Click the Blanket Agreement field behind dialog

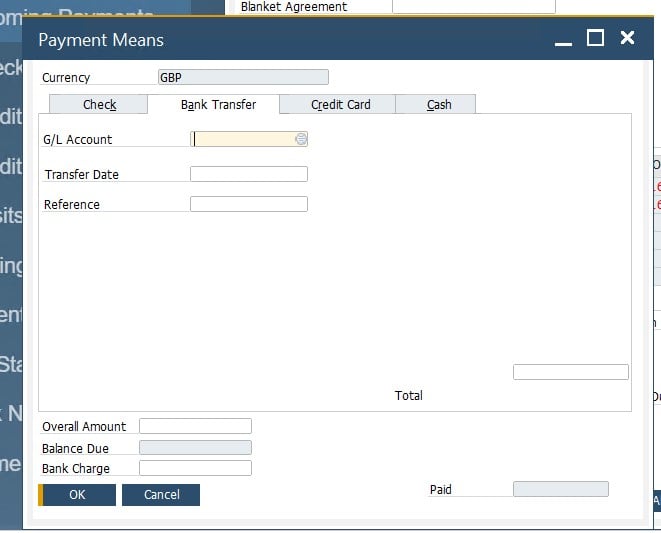(473, 6)
